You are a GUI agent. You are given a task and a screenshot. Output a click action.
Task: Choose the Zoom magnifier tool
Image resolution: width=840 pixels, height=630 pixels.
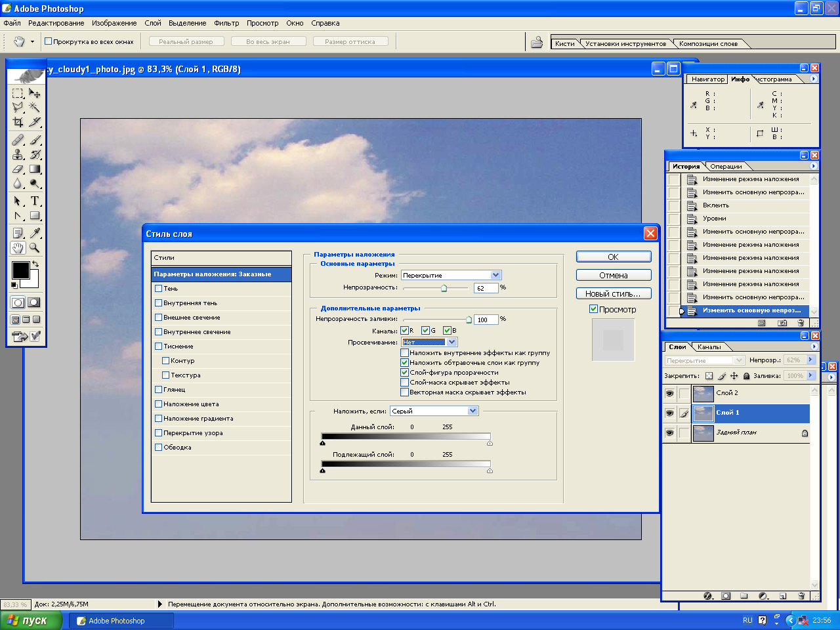(35, 248)
